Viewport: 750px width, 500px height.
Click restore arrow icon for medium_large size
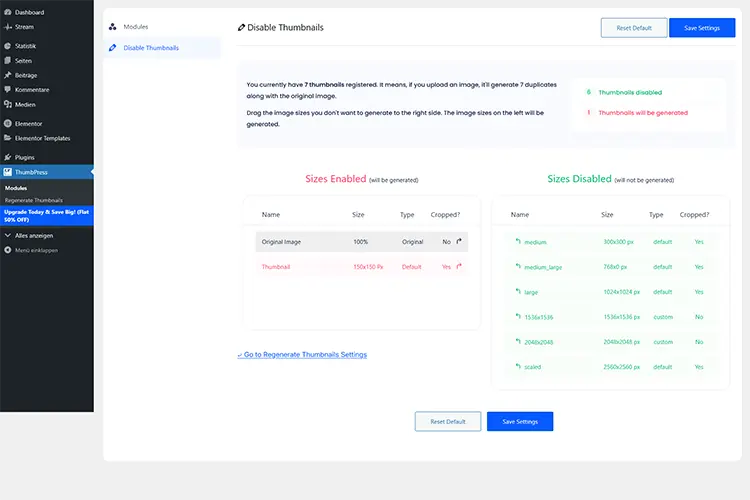(518, 266)
